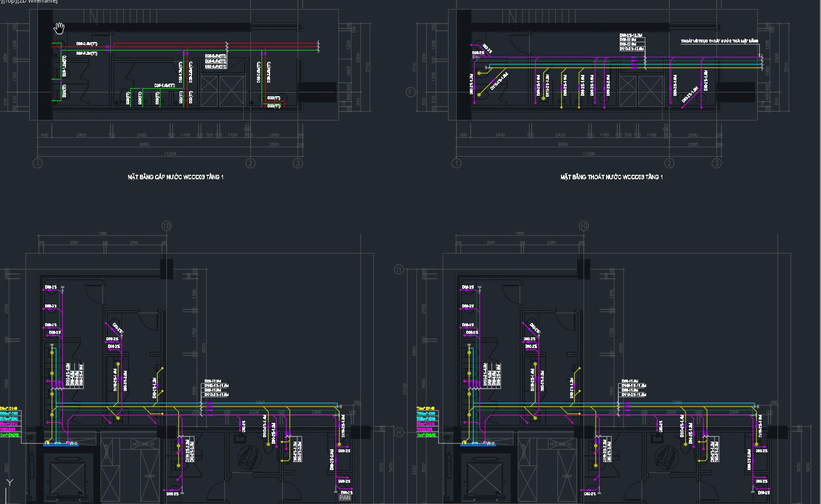This screenshot has height=504, width=821.
Task: Select dimension 7000 in the lower-left plan
Action: [x=259, y=402]
